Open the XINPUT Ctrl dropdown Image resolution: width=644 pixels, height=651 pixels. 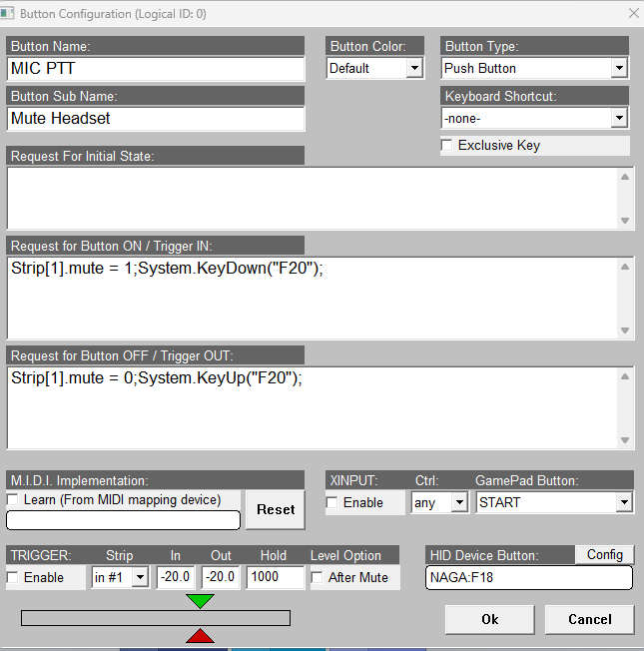tap(458, 502)
